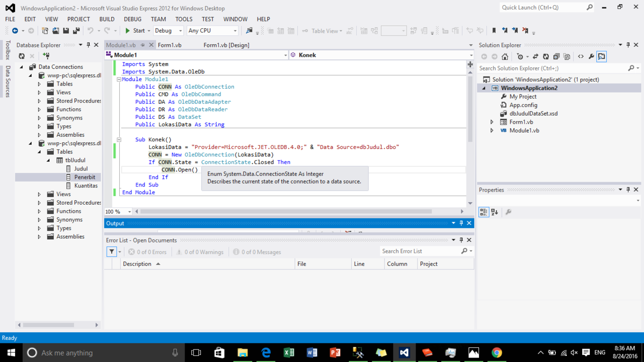This screenshot has height=362, width=644.
Task: Expand the Module1.vb node in Solution Explorer
Action: pyautogui.click(x=492, y=131)
